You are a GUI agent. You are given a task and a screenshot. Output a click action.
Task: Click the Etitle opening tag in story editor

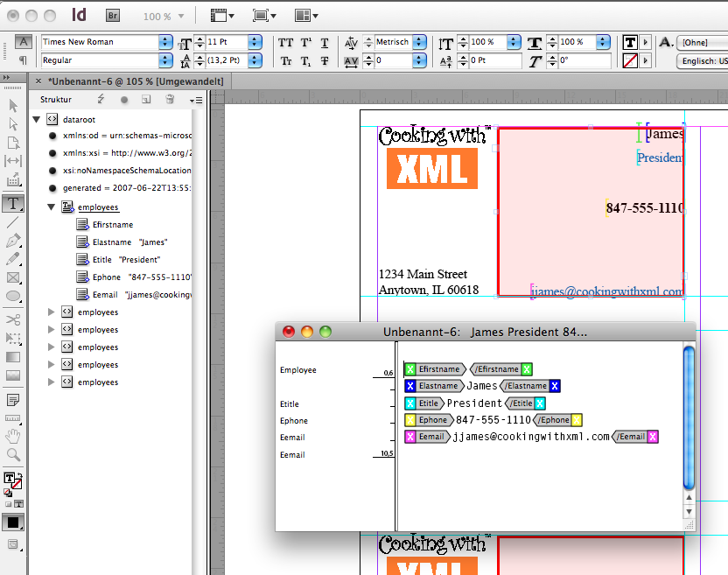423,403
